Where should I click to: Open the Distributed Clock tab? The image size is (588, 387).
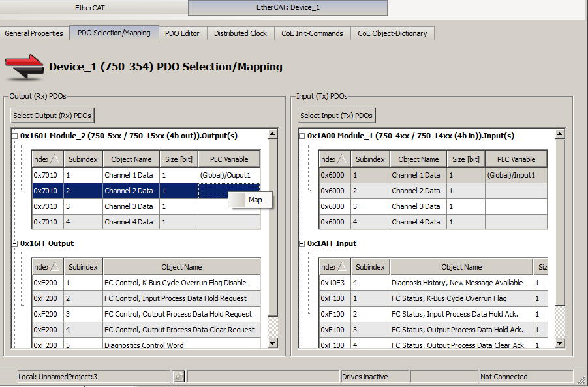(240, 33)
